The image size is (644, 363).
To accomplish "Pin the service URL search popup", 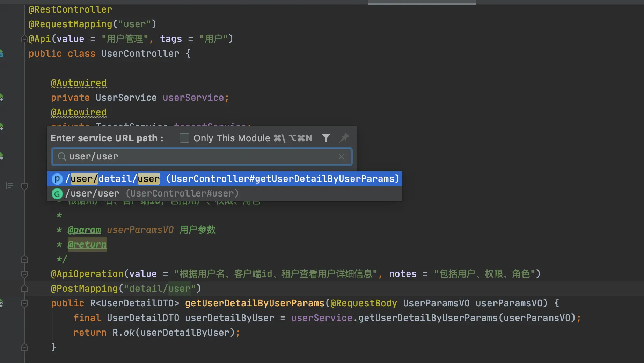I will [344, 138].
